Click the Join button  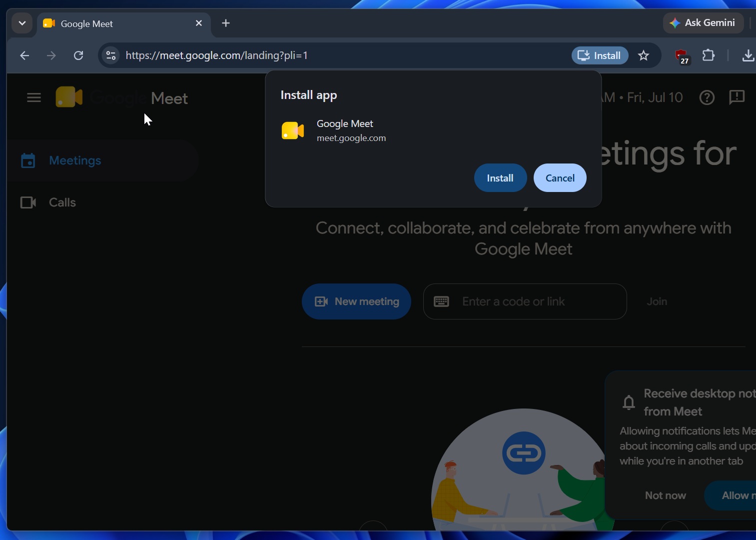click(657, 301)
